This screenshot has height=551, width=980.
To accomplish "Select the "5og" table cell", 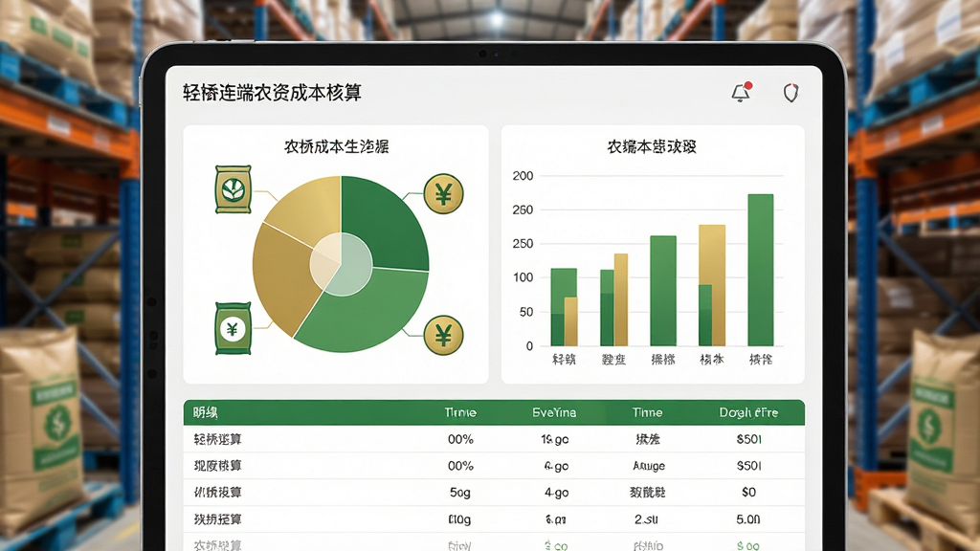I will click(460, 493).
